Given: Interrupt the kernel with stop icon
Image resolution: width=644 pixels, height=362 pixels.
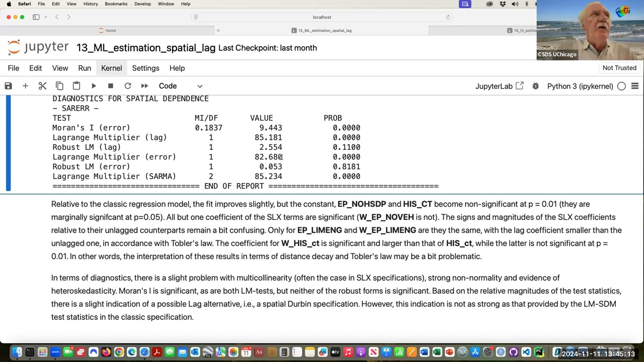Looking at the screenshot, I should point(111,86).
